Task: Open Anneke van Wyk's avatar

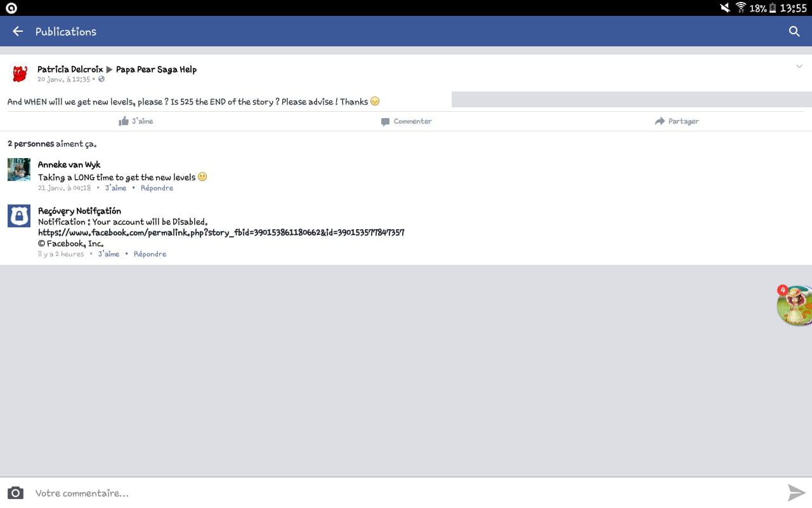Action: tap(19, 170)
